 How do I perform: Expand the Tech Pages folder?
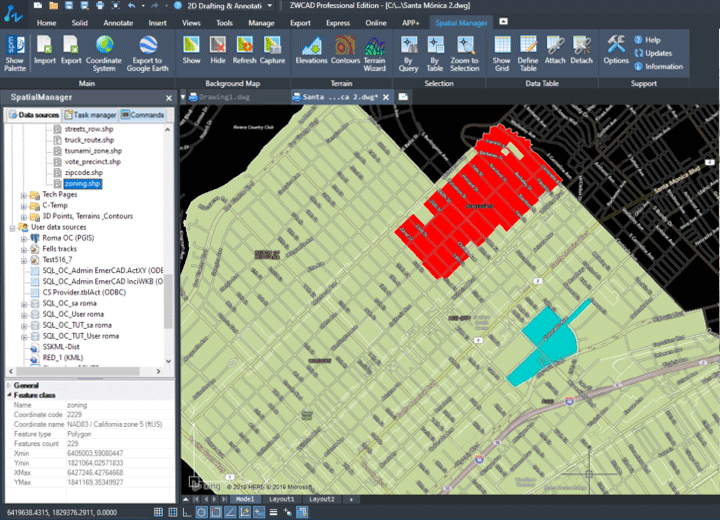[x=24, y=195]
